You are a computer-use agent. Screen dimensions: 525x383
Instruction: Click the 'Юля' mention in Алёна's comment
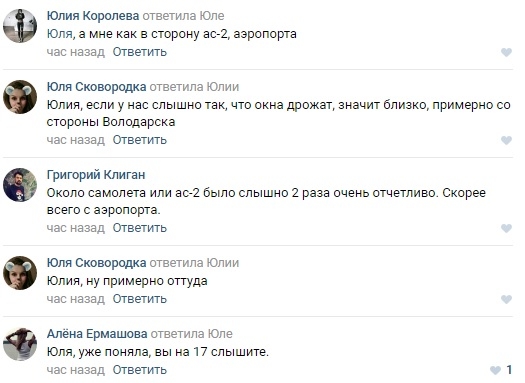[59, 352]
